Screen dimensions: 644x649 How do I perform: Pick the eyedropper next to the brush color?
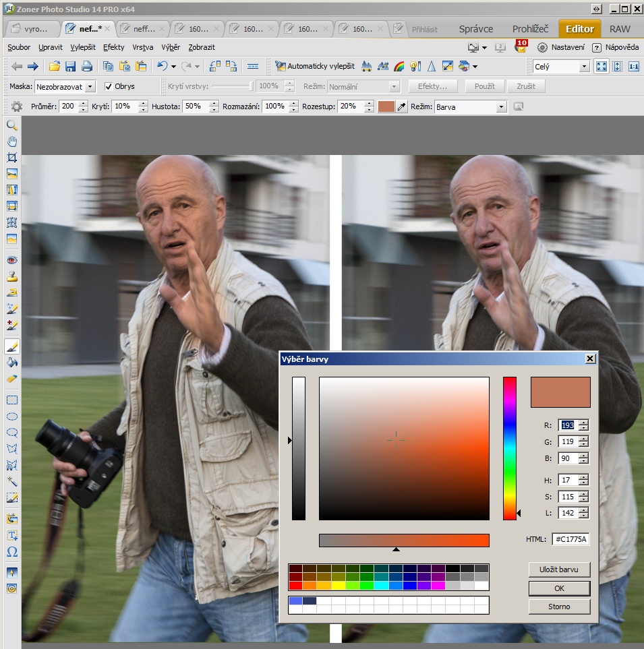point(402,107)
